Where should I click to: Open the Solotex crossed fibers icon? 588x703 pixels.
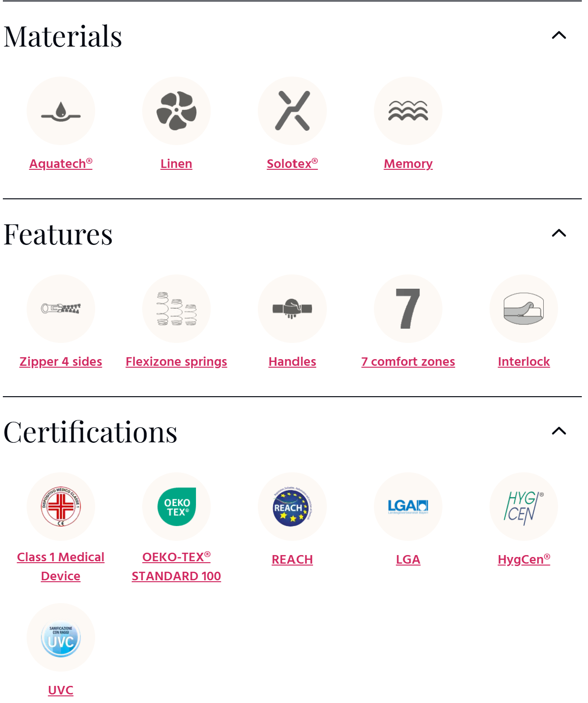click(292, 111)
